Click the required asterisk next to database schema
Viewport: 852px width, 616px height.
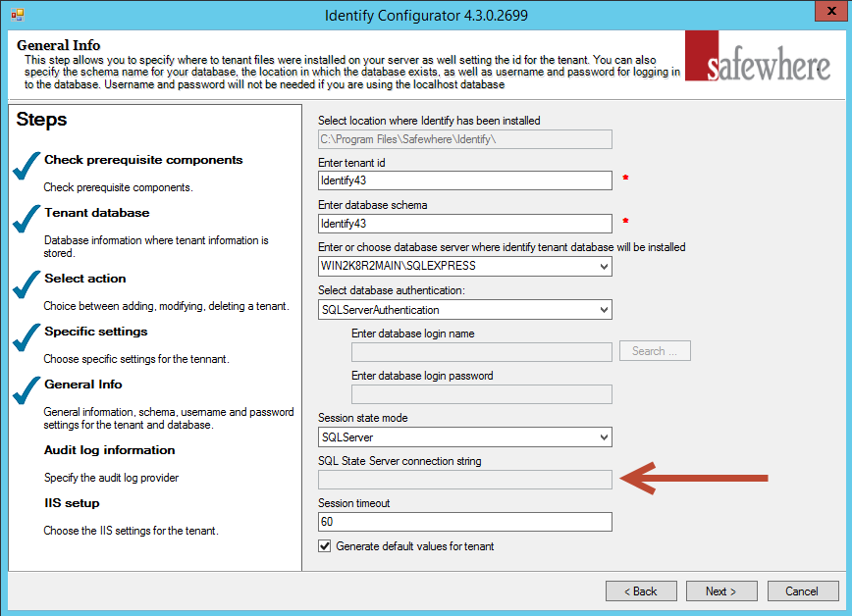click(625, 221)
